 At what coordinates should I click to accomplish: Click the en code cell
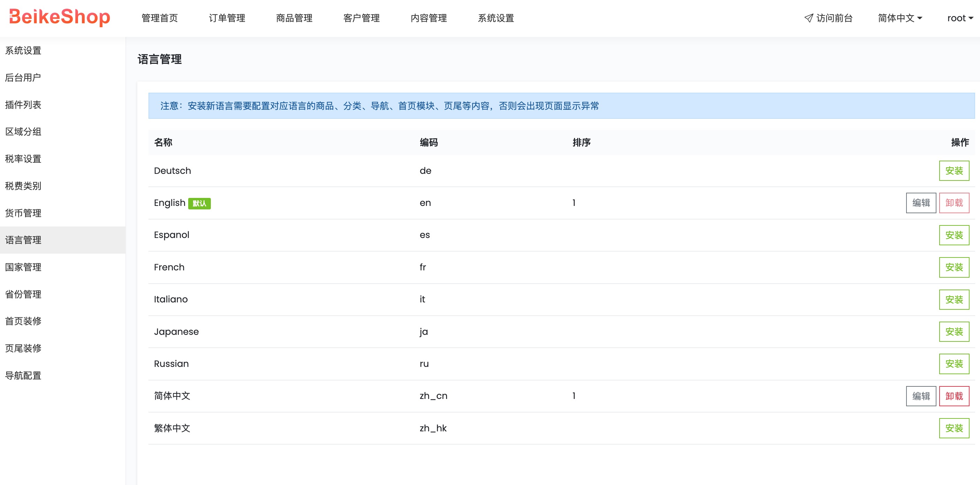425,203
